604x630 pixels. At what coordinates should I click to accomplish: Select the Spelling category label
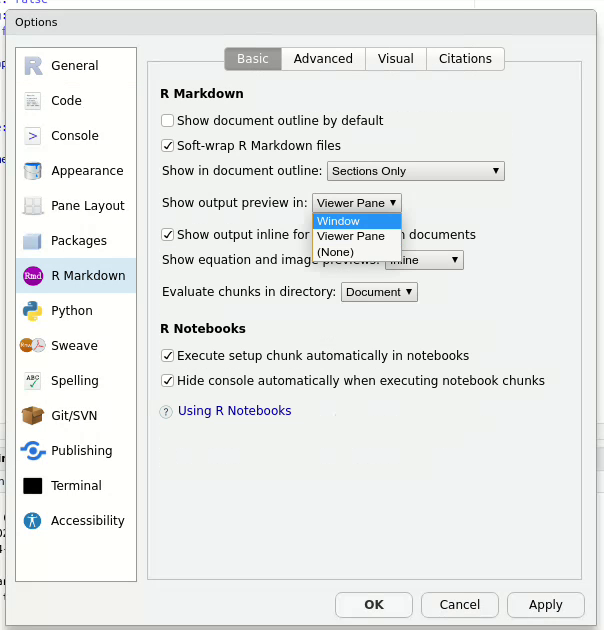75,381
